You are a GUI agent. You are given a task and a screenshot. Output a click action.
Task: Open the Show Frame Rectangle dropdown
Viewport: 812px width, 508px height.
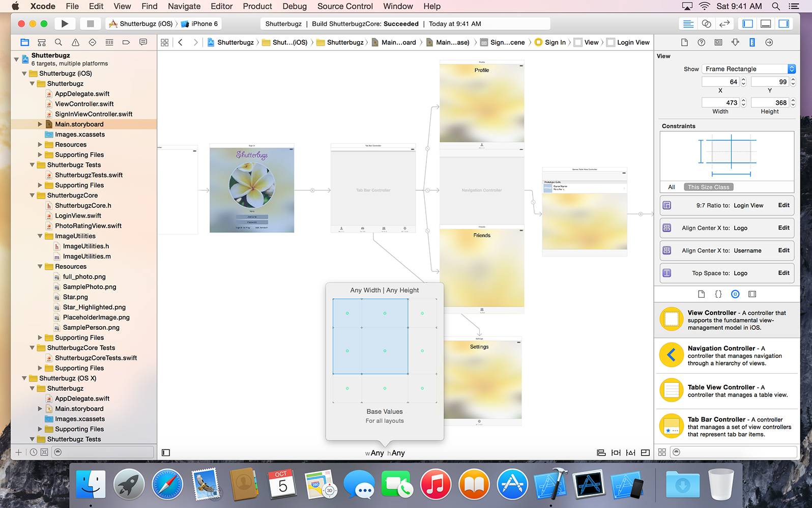coord(748,69)
